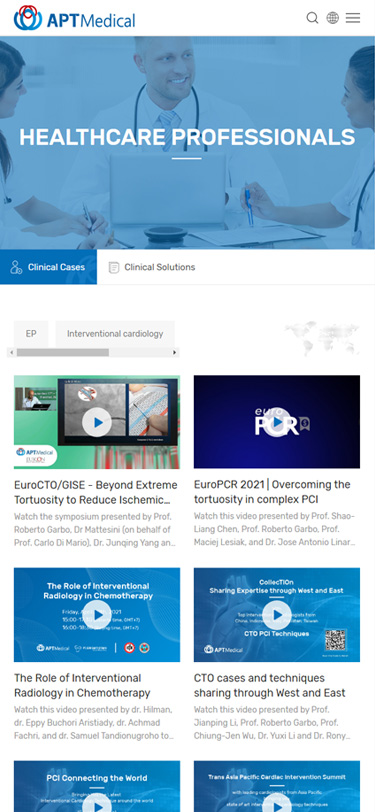Image resolution: width=375 pixels, height=812 pixels.
Task: Play the EuroCTO/GISE symposium video
Action: click(97, 422)
